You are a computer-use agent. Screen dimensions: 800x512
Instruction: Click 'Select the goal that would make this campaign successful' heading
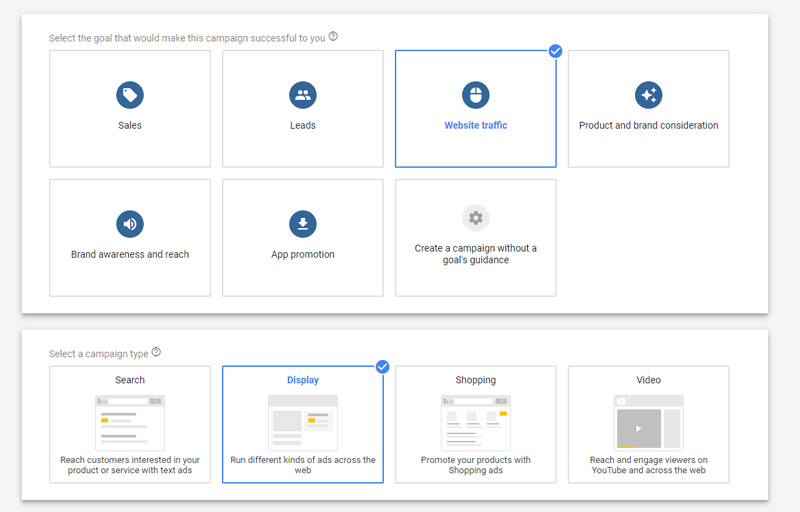187,38
